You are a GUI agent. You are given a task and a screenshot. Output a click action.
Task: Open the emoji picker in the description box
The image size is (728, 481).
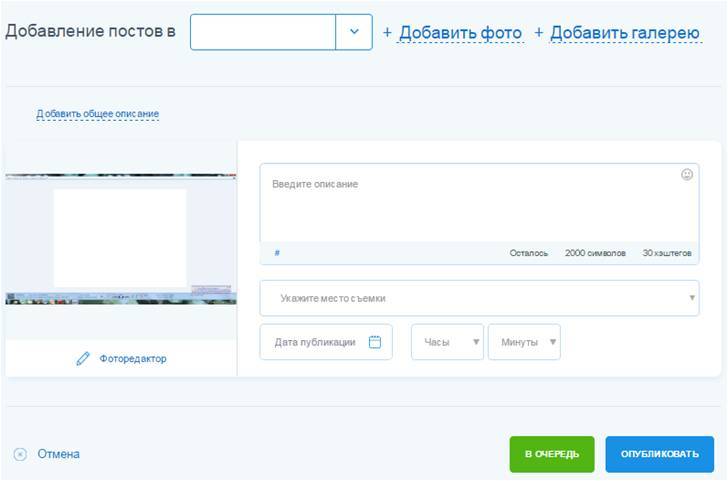(687, 174)
